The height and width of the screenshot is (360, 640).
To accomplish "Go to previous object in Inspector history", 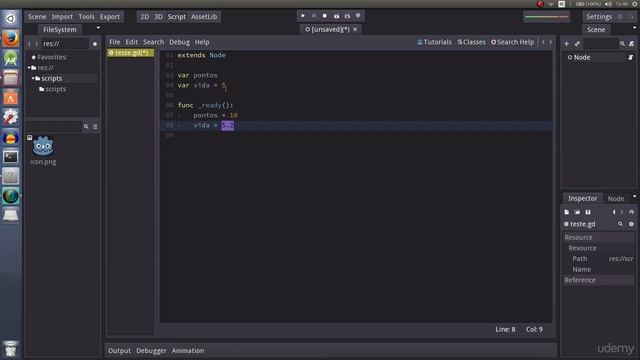I will (614, 212).
